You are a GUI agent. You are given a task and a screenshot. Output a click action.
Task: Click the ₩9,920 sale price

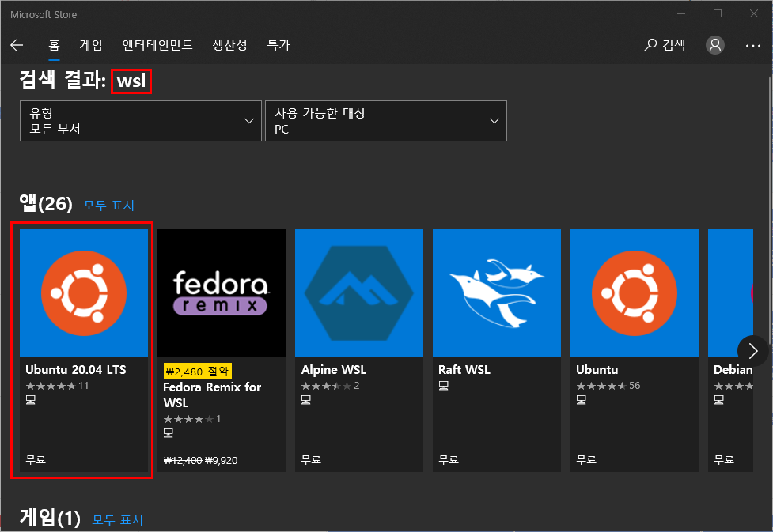coord(222,461)
